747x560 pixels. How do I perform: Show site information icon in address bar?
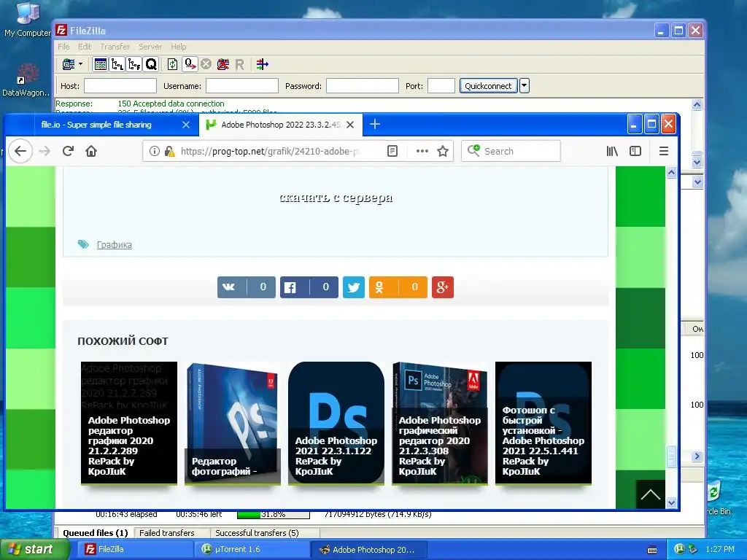155,151
